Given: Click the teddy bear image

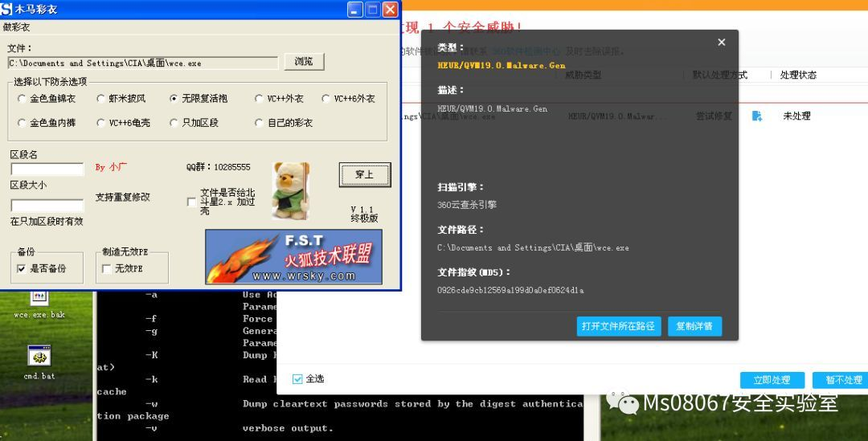Looking at the screenshot, I should (x=291, y=190).
